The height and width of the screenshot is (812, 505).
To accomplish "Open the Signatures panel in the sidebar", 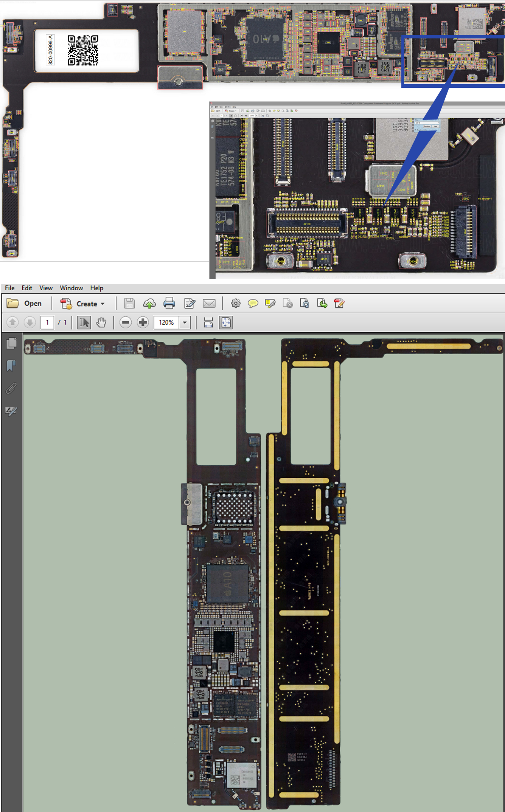I will pos(11,411).
